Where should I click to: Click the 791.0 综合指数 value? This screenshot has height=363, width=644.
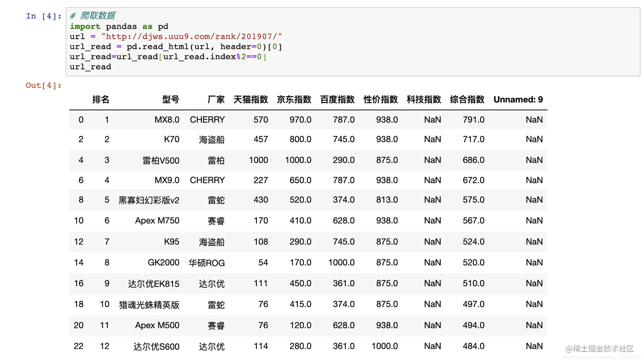(474, 120)
